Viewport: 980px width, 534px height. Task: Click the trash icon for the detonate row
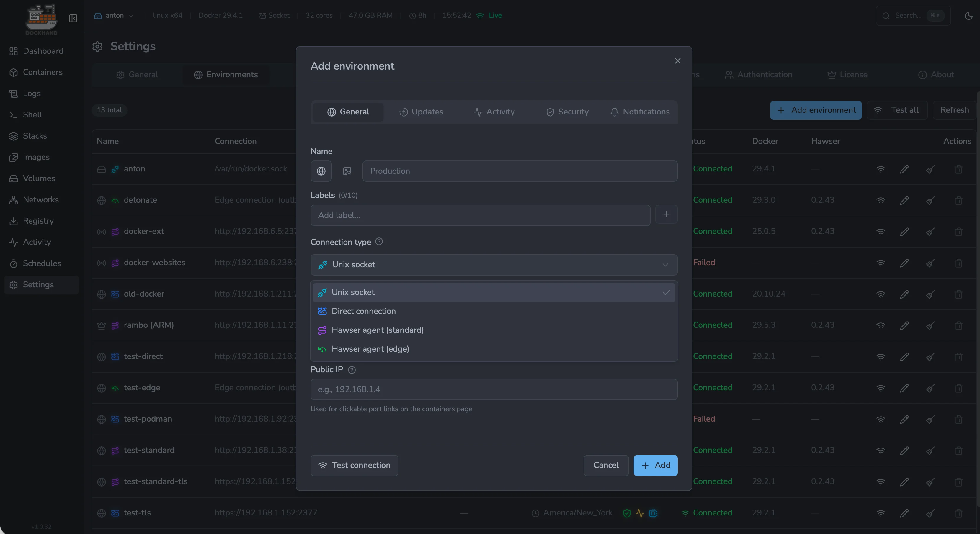[x=959, y=200]
